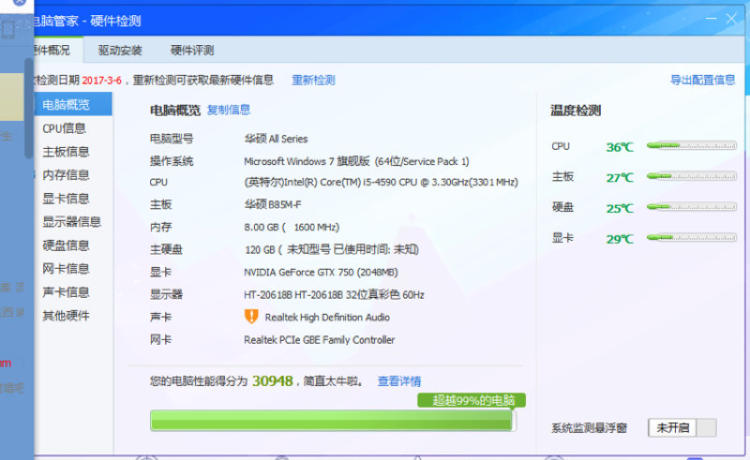The height and width of the screenshot is (460, 750).
Task: Click the CPU temperature gauge bar
Action: pos(692,145)
